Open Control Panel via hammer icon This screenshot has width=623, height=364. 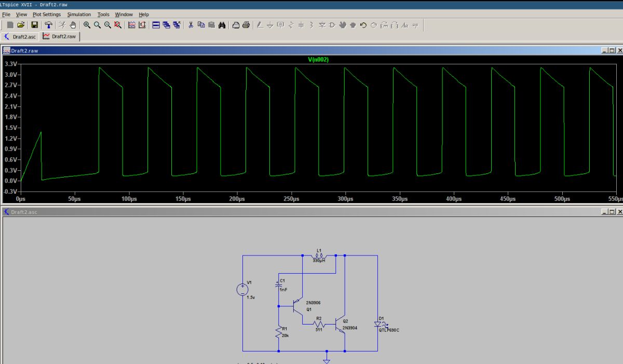pos(49,25)
